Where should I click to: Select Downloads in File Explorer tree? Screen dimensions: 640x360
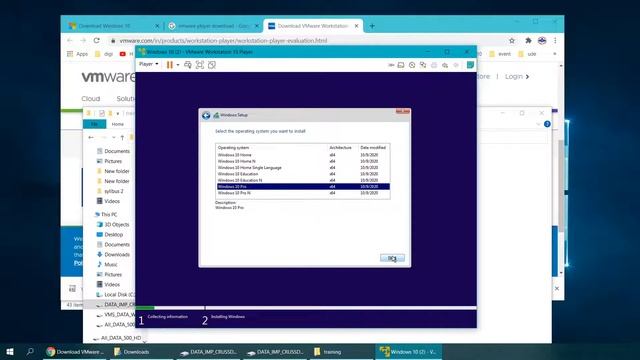point(113,255)
